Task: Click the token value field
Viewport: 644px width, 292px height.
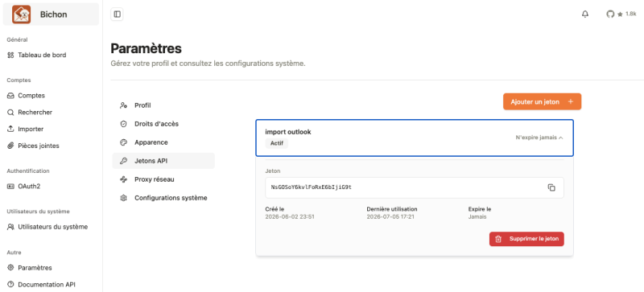Action: [415, 187]
